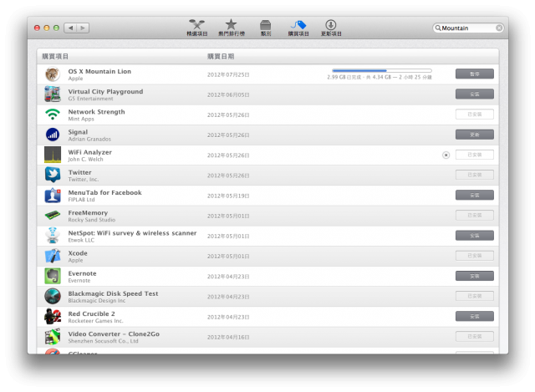Install Virtual City Playground
Screen dimensions: 535x392
474,94
